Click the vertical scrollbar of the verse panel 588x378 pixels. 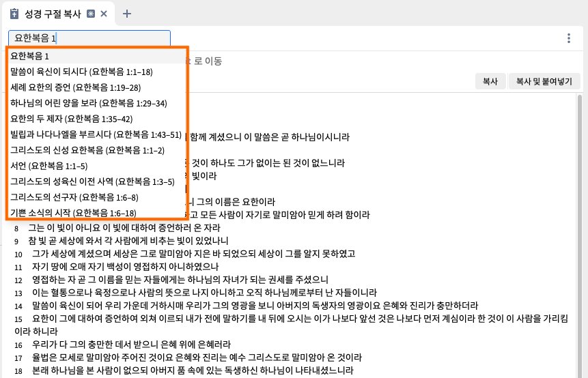pos(580,236)
